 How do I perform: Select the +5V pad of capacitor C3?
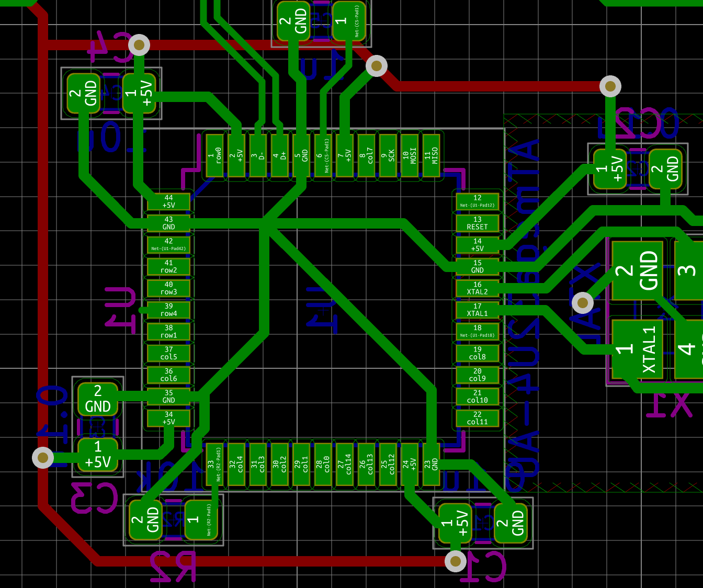(x=98, y=454)
